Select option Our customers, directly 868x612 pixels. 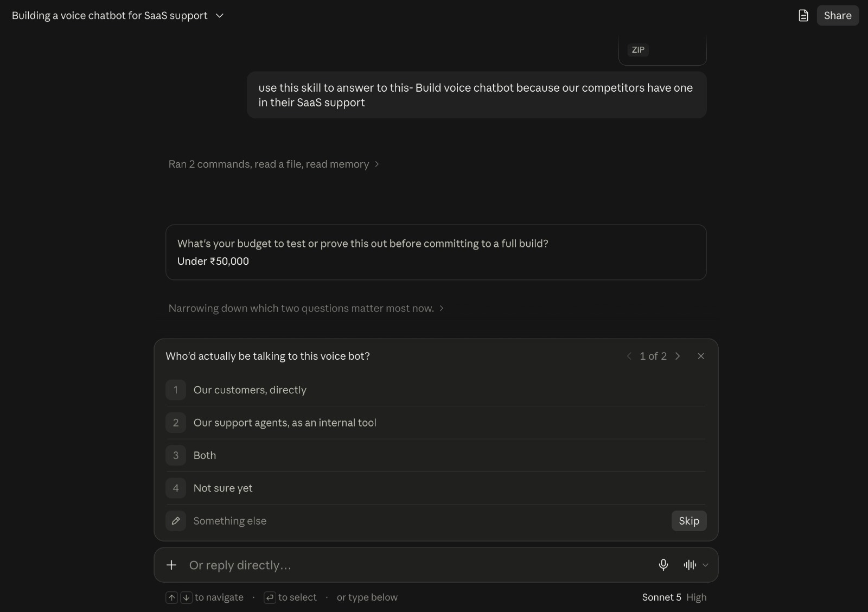point(436,390)
